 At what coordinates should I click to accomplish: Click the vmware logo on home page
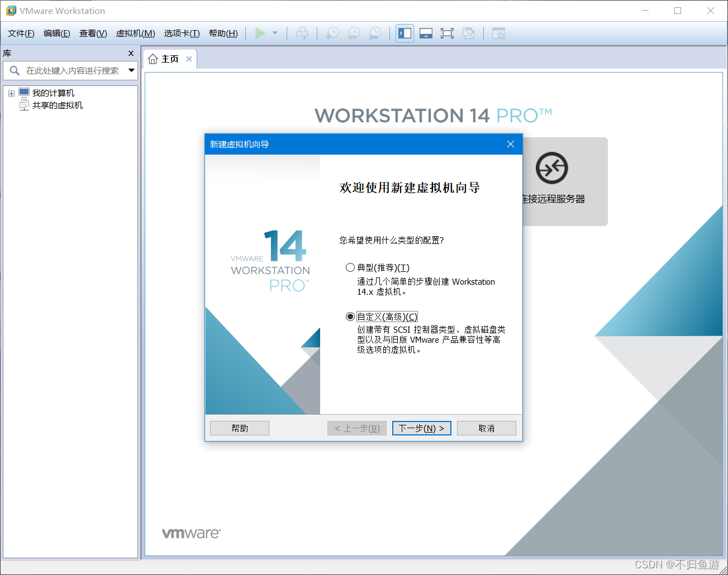click(191, 533)
